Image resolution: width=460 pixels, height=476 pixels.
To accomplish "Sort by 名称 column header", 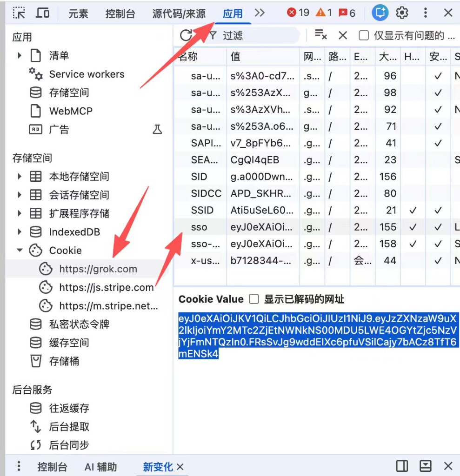I will (x=200, y=56).
